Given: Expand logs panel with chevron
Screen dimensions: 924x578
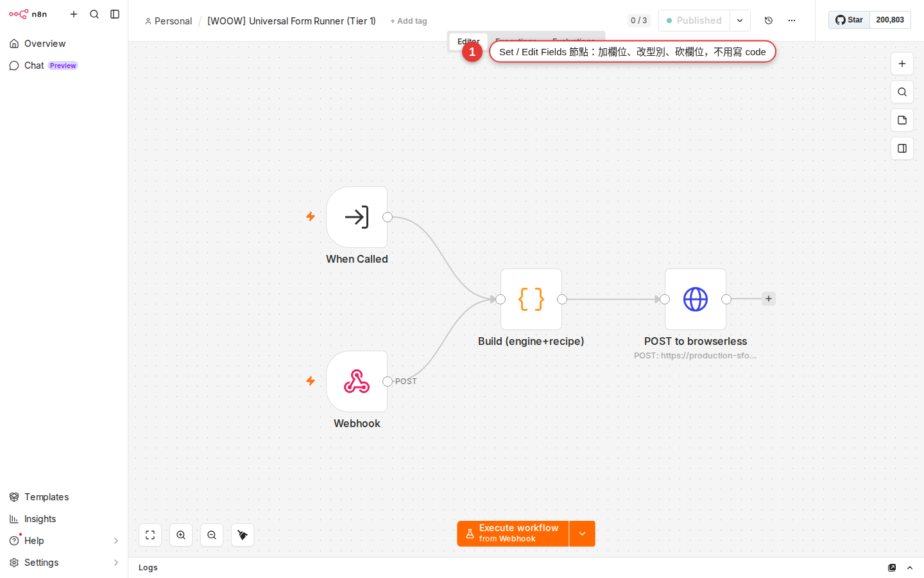Looking at the screenshot, I should 910,568.
